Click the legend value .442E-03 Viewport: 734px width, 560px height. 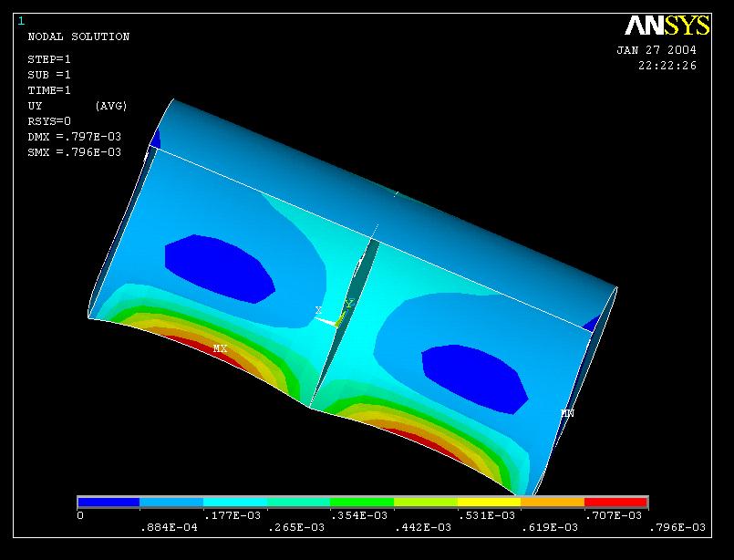[x=423, y=528]
